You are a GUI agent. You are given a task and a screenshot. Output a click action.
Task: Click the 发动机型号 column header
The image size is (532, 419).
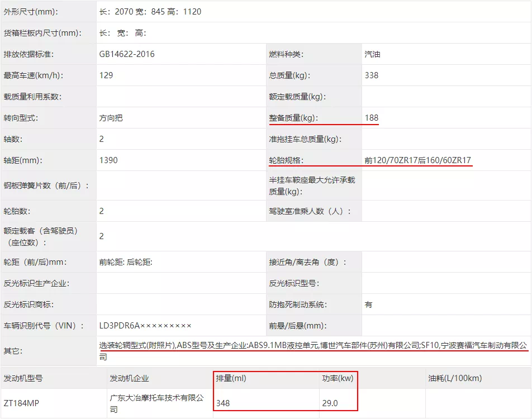[23, 379]
